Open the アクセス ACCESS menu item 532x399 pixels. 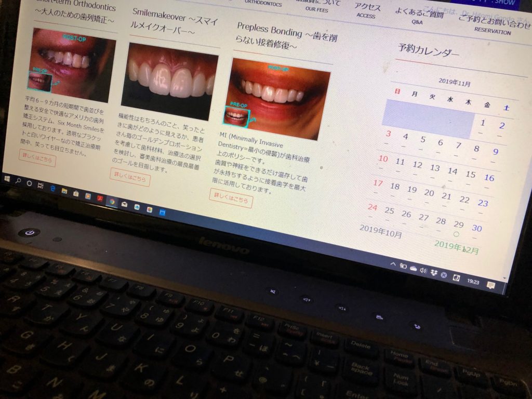pyautogui.click(x=367, y=11)
